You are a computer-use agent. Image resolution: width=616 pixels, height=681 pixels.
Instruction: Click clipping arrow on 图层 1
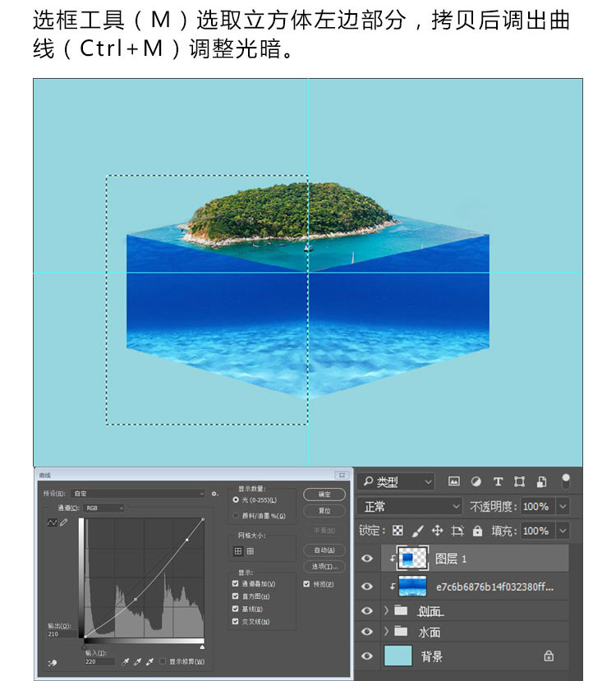393,559
